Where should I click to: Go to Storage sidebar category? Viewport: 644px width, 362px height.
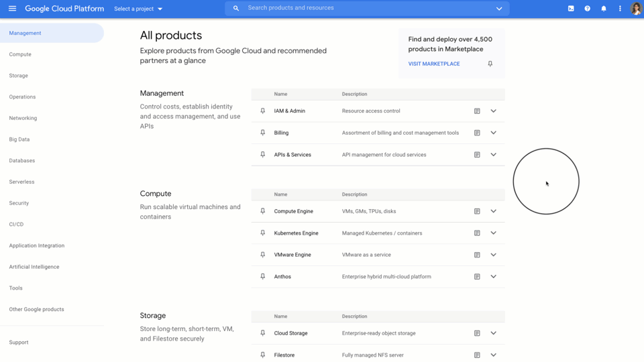tap(19, 76)
